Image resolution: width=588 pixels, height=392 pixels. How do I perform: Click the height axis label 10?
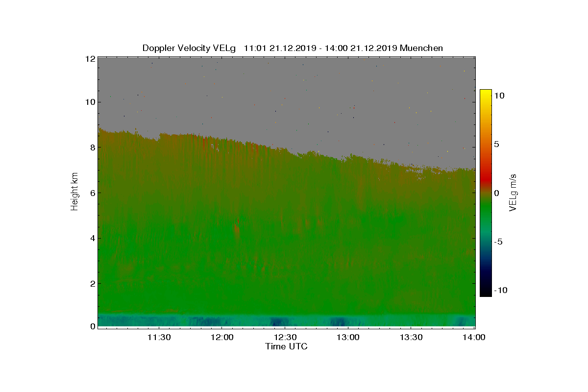90,102
